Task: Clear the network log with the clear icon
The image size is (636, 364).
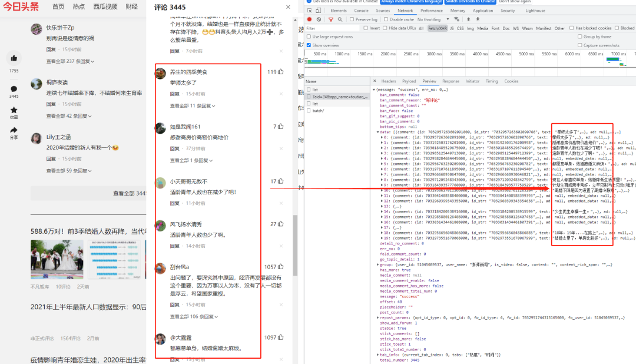Action: click(319, 19)
